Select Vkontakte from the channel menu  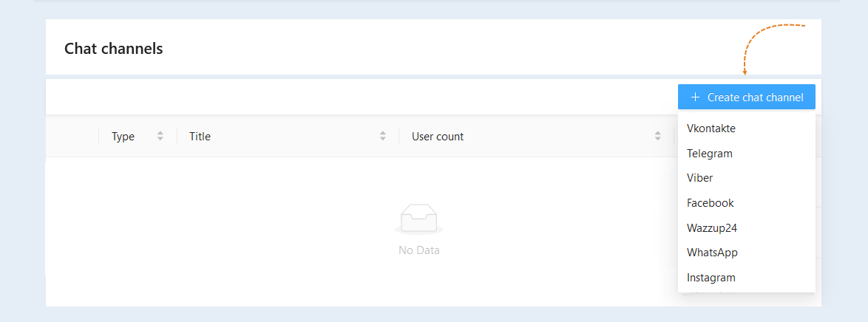(x=746, y=129)
